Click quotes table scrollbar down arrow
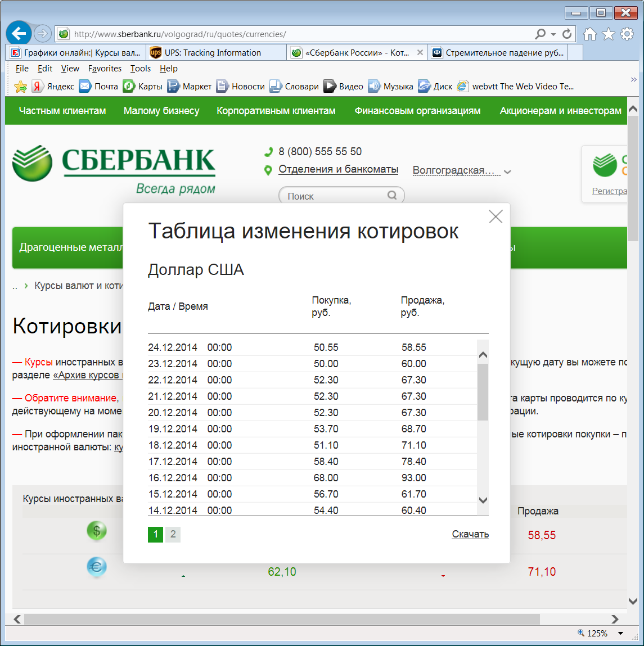 [483, 500]
